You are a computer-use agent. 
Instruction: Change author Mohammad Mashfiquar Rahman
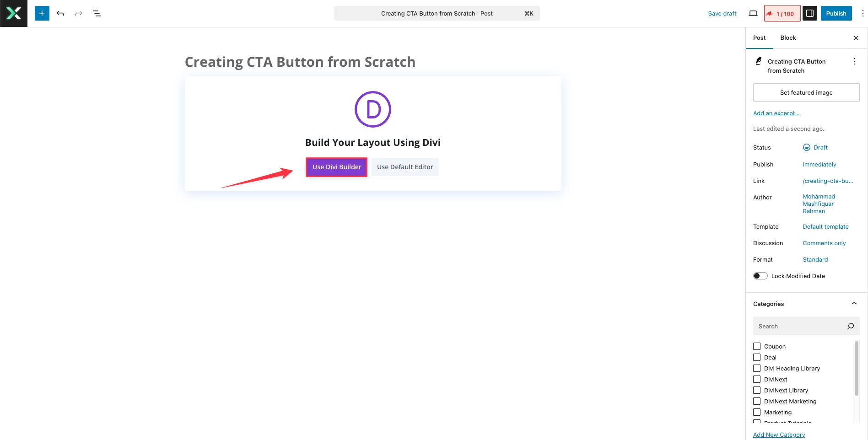[x=819, y=204]
